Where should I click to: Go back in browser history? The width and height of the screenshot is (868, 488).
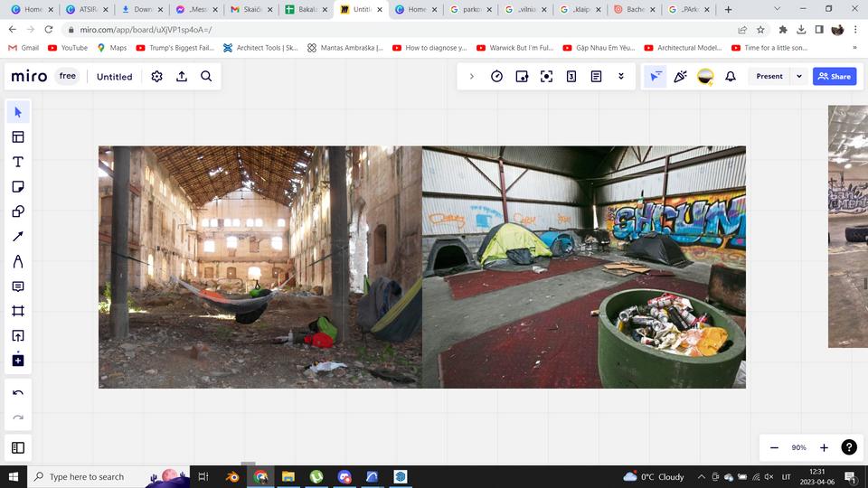(x=12, y=29)
